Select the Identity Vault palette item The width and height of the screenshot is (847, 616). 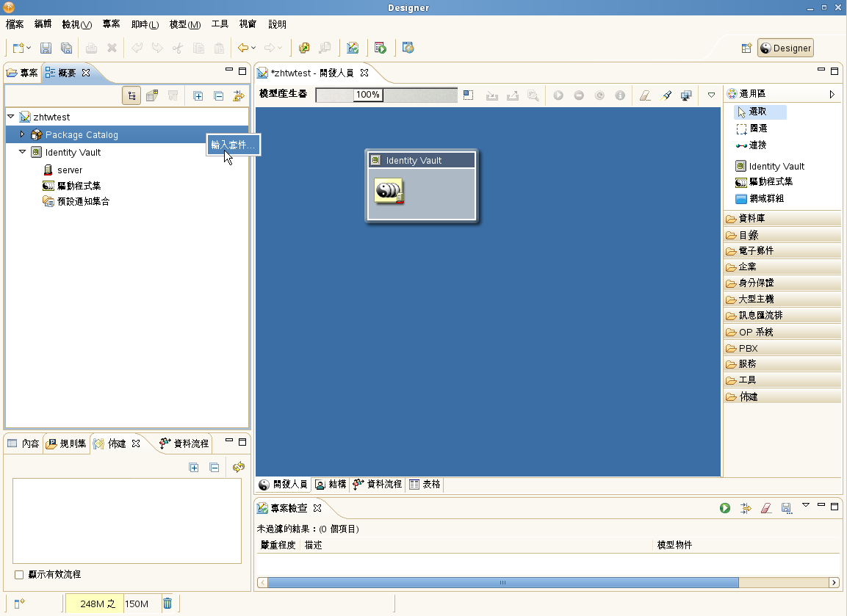[770, 166]
